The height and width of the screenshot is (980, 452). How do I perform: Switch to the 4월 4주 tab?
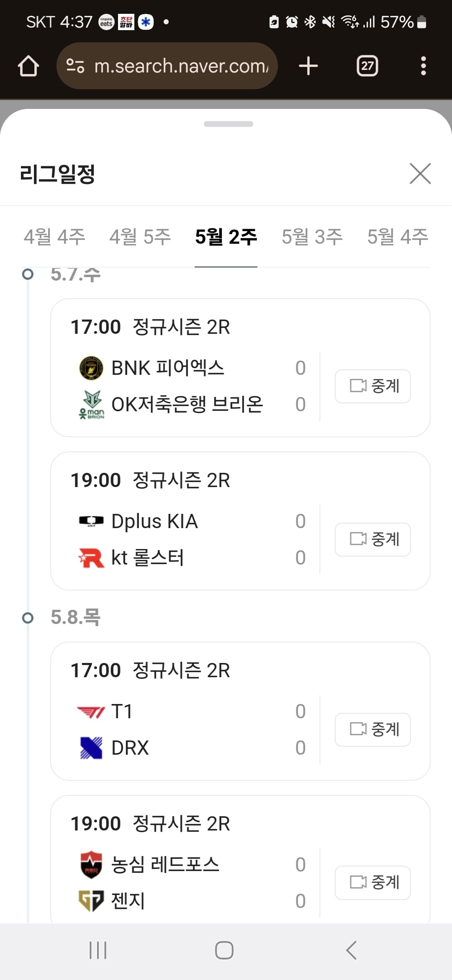(54, 237)
